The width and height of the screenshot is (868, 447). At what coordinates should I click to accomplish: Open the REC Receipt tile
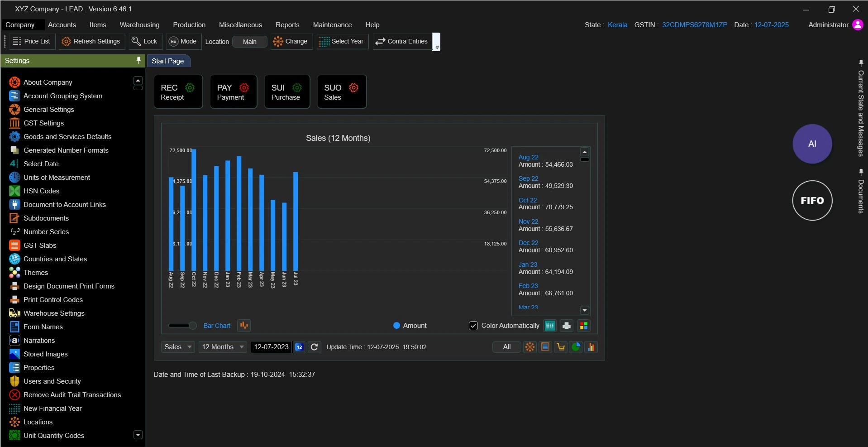178,92
